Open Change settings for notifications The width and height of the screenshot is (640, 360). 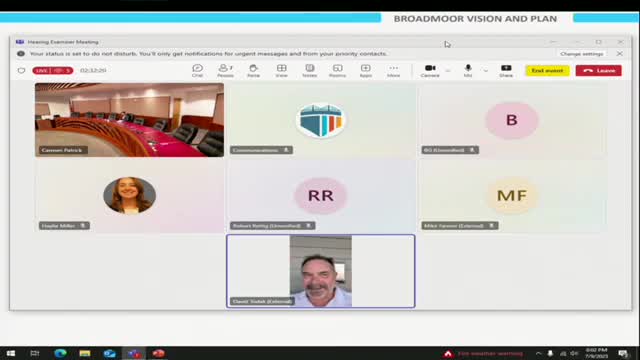pos(582,54)
